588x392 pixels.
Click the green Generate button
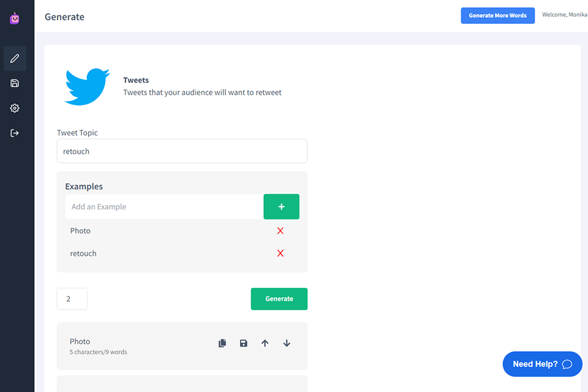click(x=279, y=299)
